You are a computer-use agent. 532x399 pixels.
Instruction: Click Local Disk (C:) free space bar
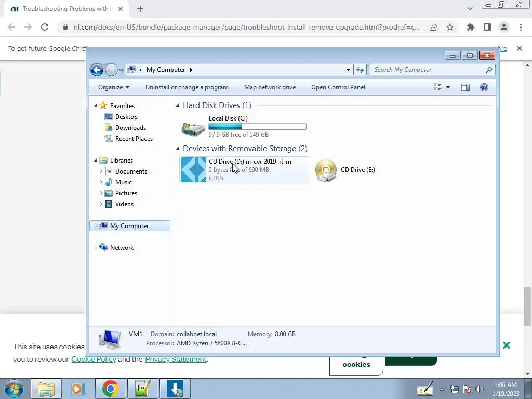tap(257, 127)
